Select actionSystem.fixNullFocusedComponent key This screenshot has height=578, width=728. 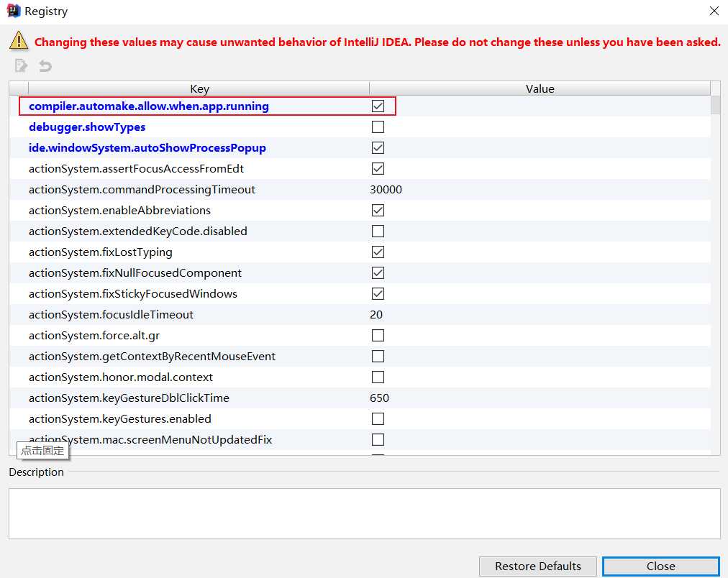point(135,273)
